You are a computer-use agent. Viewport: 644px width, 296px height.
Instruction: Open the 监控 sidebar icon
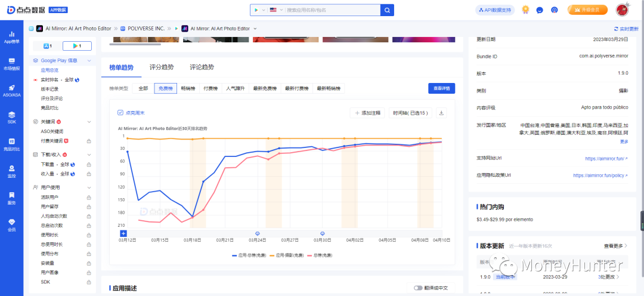[12, 171]
